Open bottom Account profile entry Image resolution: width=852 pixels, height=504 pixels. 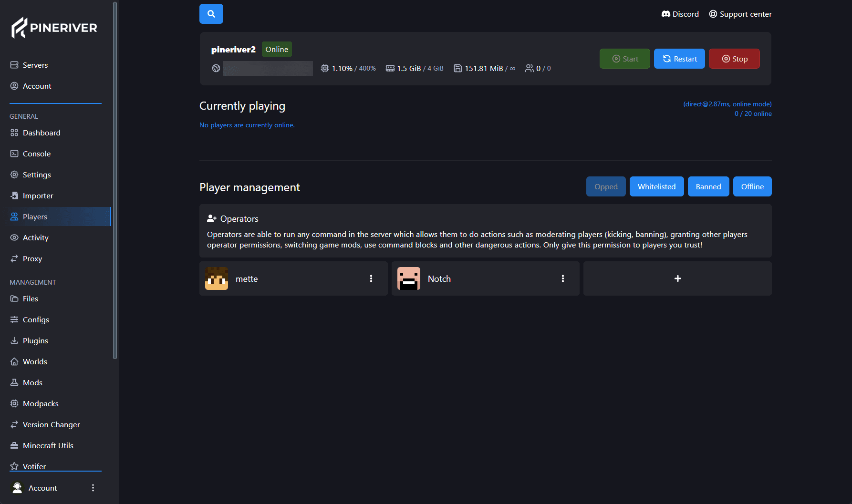coord(34,488)
